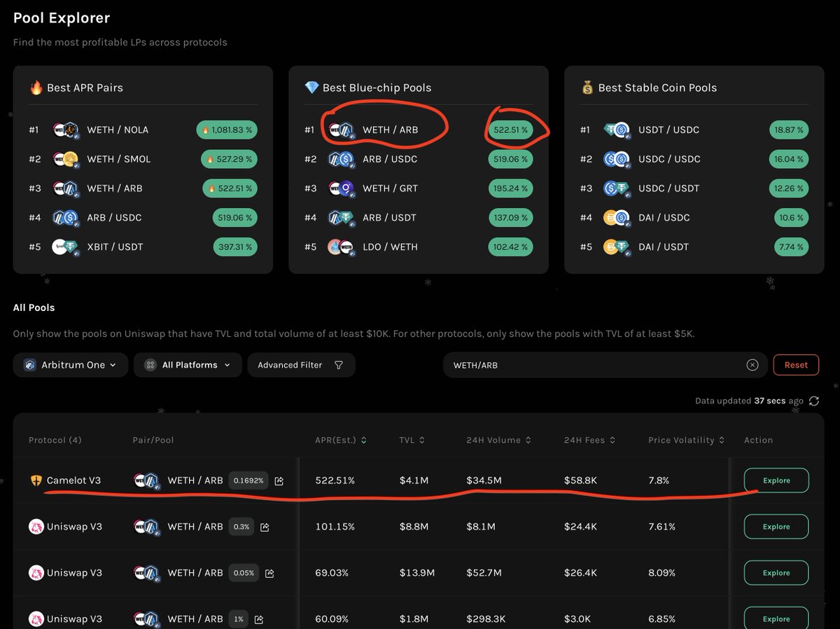Click the 1,081.83 % APR badge
This screenshot has height=629, width=840.
click(x=227, y=130)
